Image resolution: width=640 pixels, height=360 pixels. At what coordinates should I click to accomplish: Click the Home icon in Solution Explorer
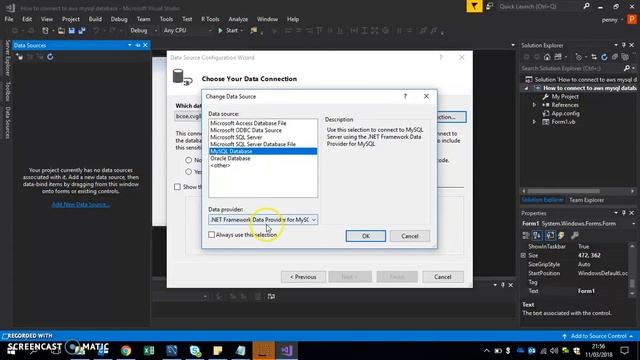tap(547, 57)
